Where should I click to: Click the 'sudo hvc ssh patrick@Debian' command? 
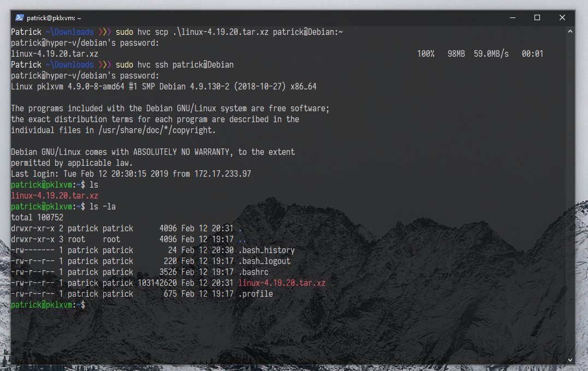174,65
